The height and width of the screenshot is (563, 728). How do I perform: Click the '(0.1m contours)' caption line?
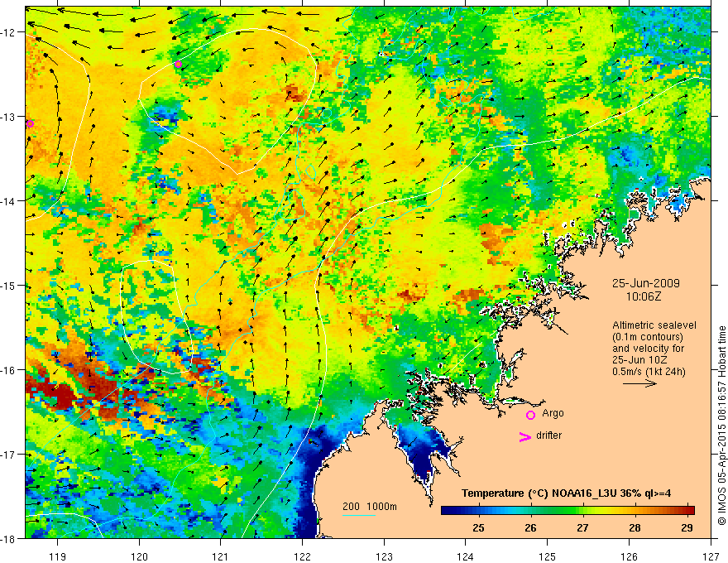click(648, 337)
